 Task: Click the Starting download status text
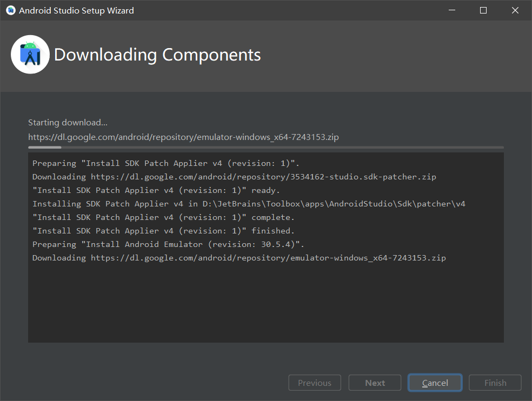click(x=67, y=122)
